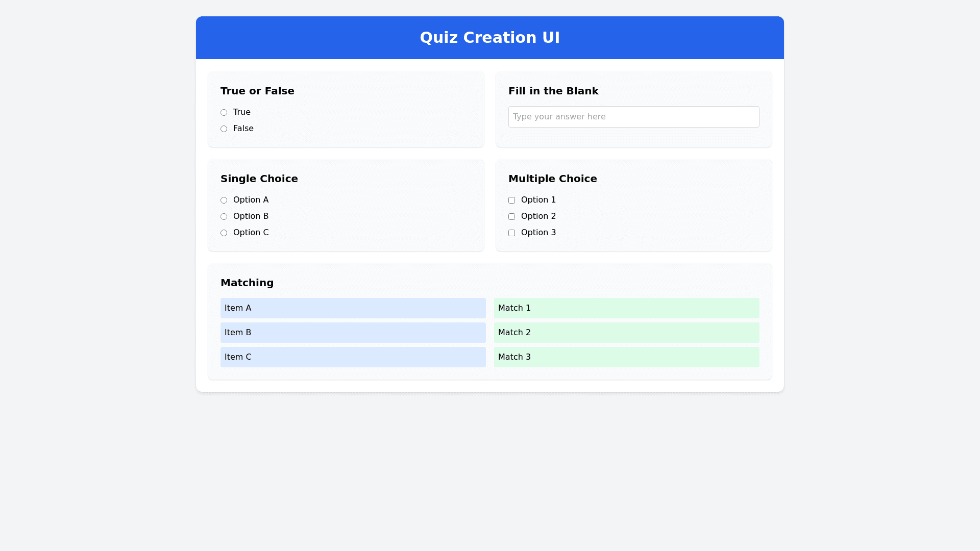The height and width of the screenshot is (551, 980).
Task: Choose Option C radio button
Action: pos(224,233)
